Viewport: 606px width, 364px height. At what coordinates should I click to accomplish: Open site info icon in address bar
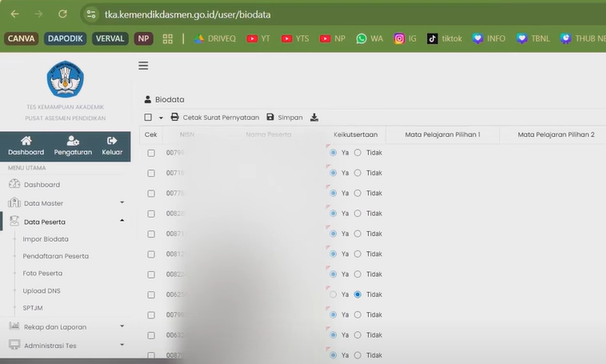tap(91, 14)
